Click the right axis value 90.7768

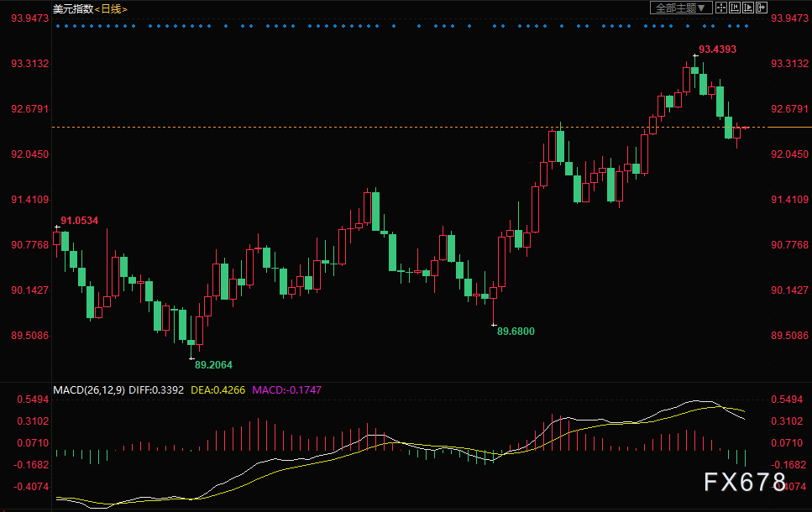789,245
